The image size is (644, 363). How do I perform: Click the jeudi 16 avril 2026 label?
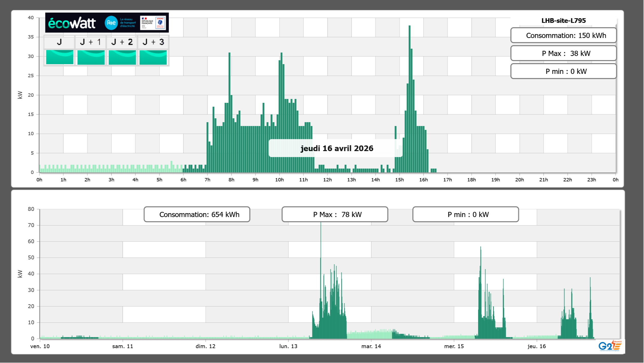[336, 148]
